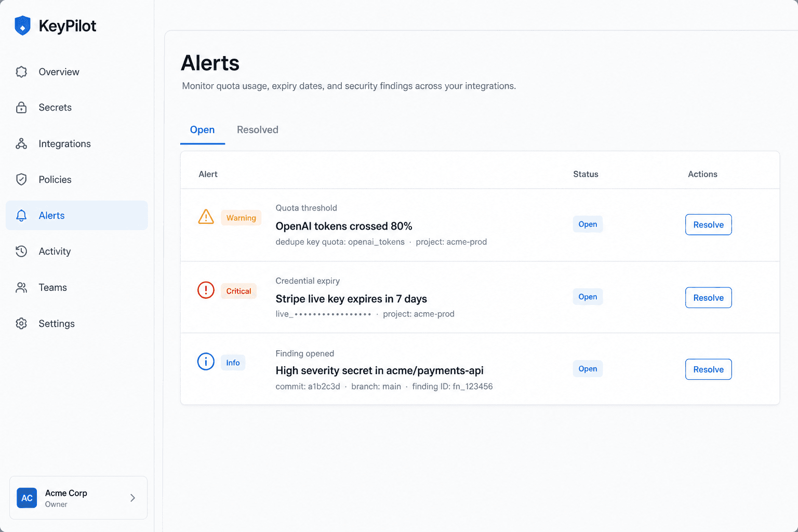798x532 pixels.
Task: Open Overview via its sidebar icon
Action: click(21, 72)
